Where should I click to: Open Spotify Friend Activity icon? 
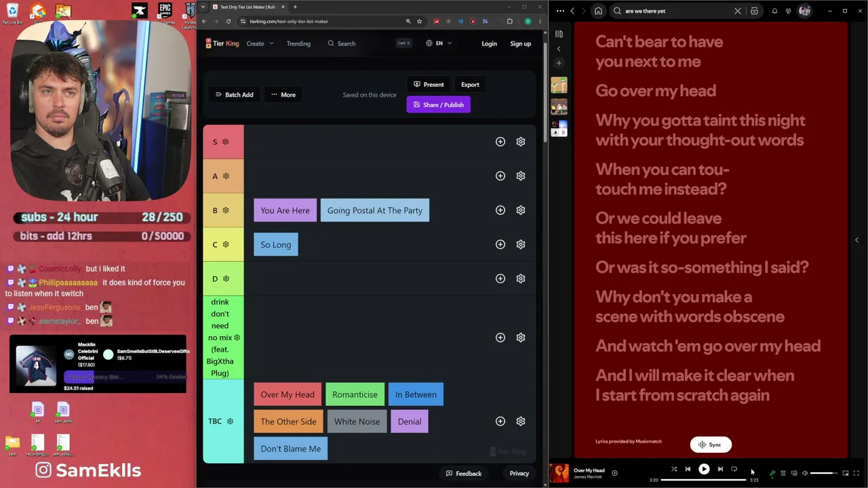[788, 11]
